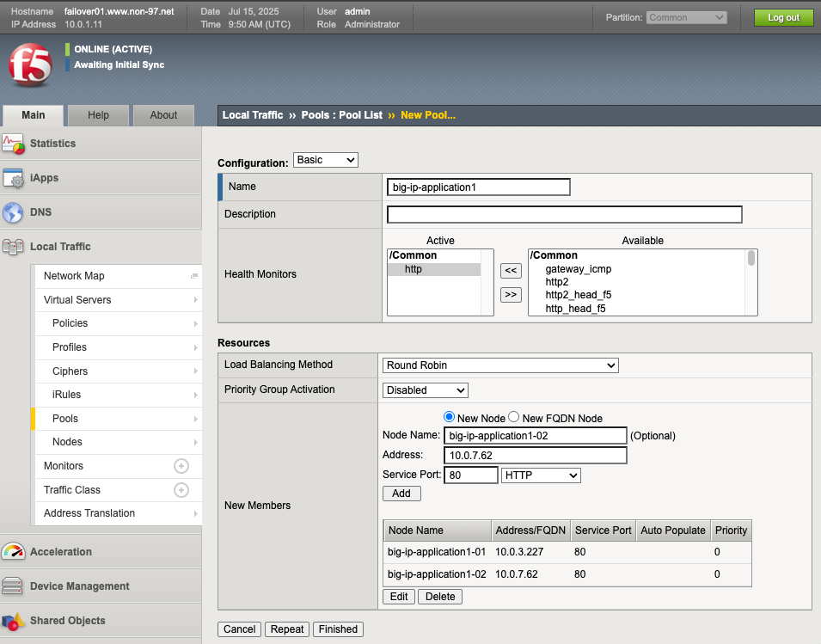Image resolution: width=821 pixels, height=644 pixels.
Task: Select gateway_icmp in Available monitors
Action: click(578, 269)
